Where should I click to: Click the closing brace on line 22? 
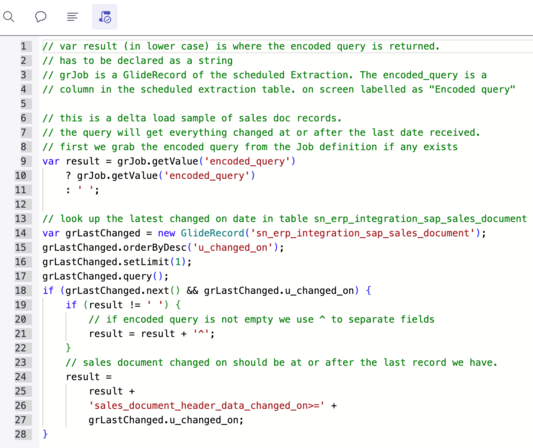(68, 348)
